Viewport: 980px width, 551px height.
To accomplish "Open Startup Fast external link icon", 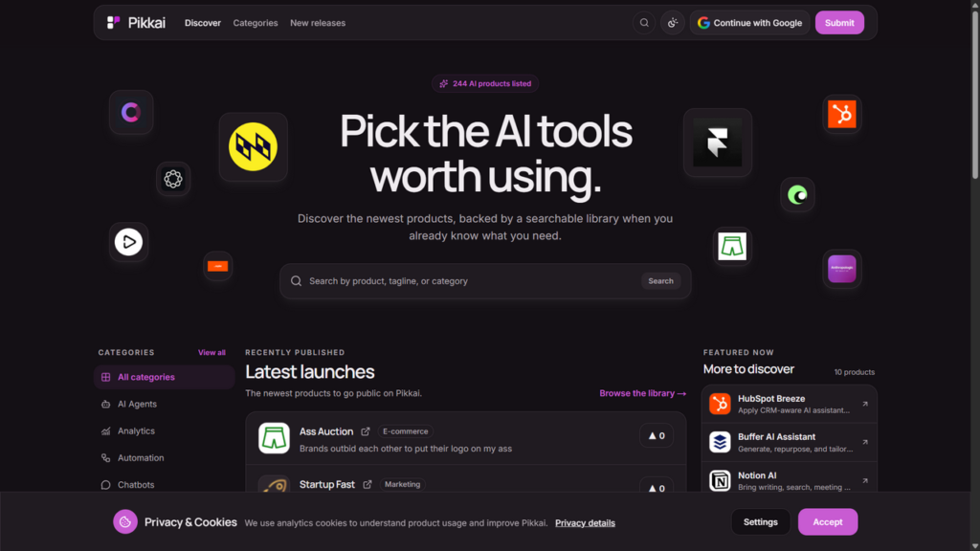I will [367, 485].
